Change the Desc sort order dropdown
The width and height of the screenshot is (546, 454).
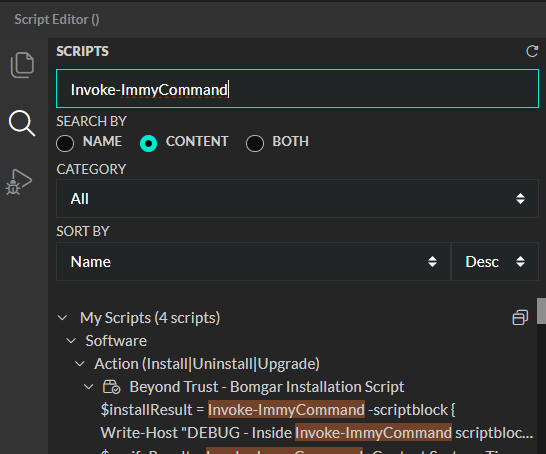[x=495, y=261]
